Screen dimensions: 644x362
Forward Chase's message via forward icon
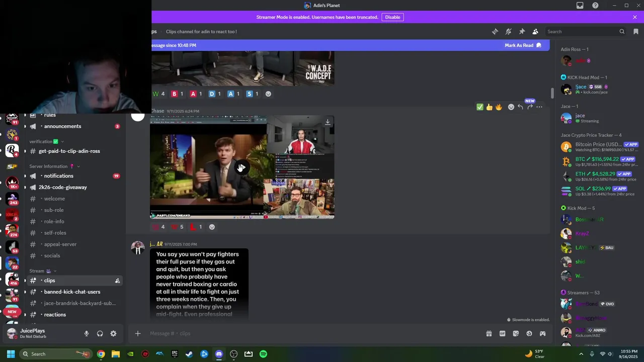530,107
